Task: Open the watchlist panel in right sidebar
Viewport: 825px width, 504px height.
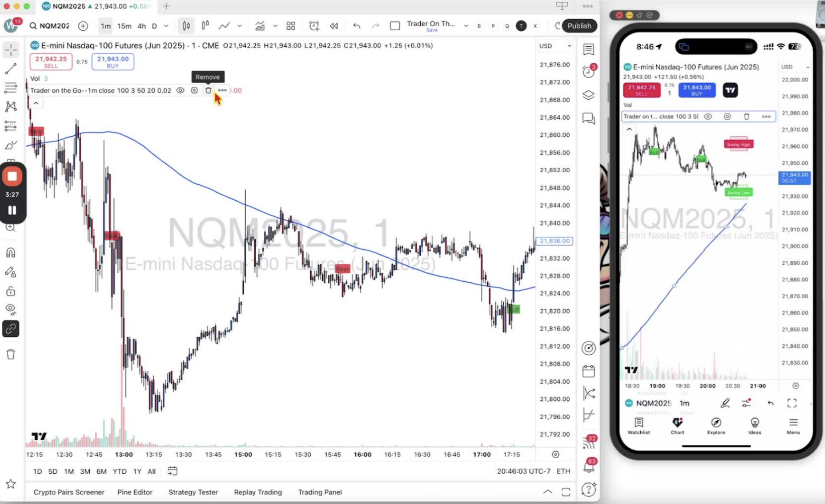Action: pyautogui.click(x=588, y=49)
